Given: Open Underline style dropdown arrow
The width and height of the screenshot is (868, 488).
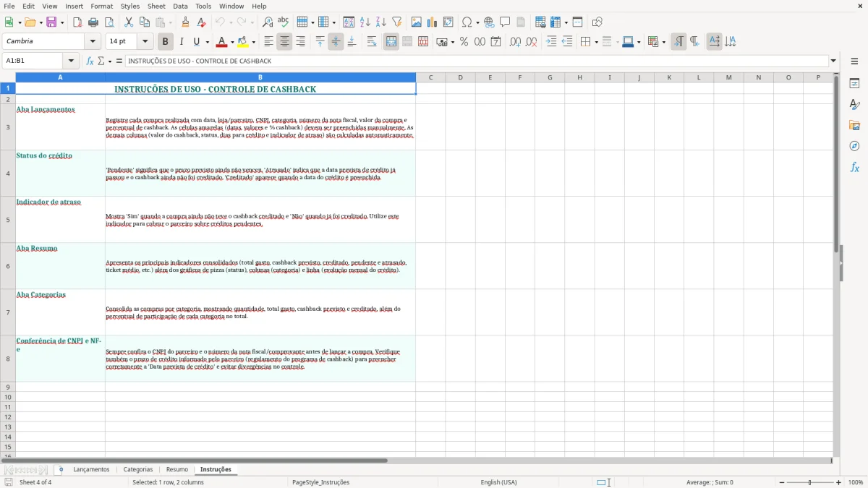Looking at the screenshot, I should (x=207, y=42).
